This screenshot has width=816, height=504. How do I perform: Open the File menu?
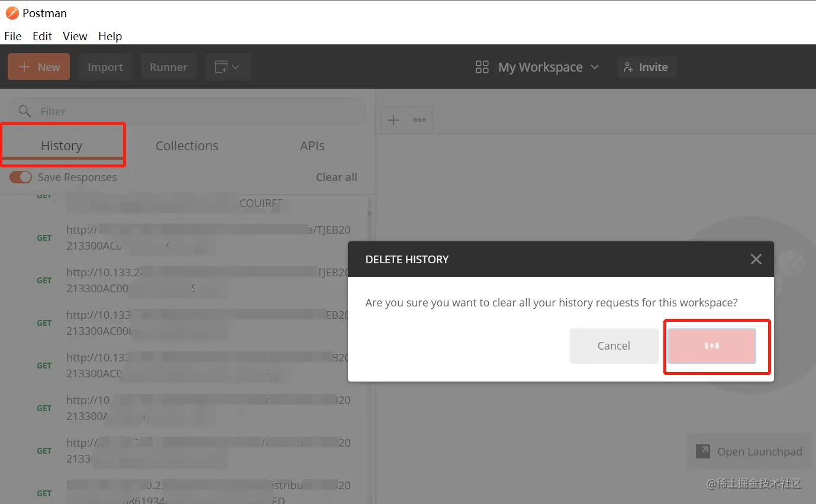13,36
